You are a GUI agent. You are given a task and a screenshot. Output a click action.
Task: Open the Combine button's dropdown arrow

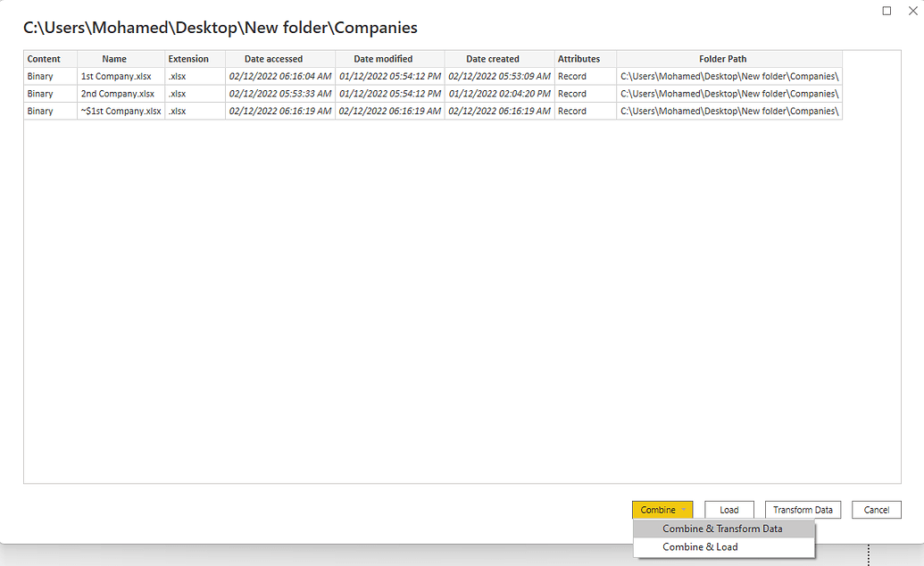[683, 510]
